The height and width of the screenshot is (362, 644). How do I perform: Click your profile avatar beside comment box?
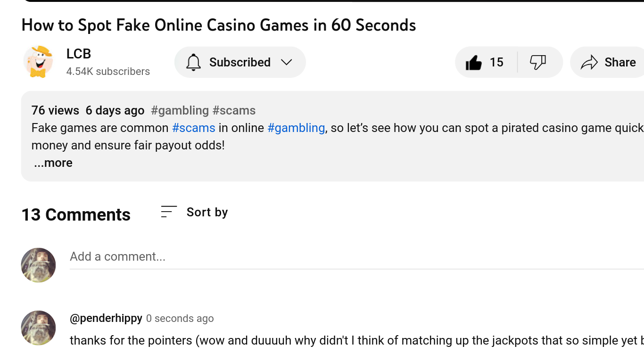click(38, 265)
